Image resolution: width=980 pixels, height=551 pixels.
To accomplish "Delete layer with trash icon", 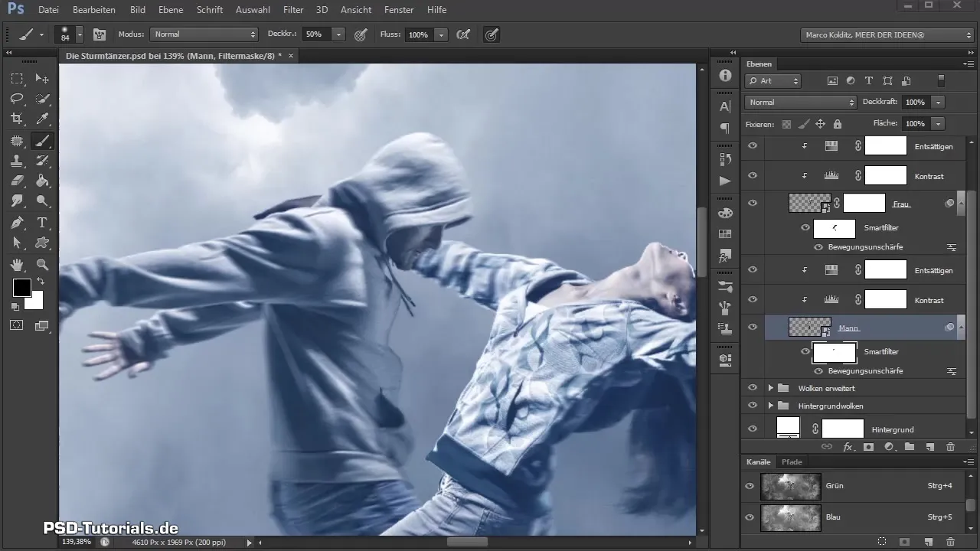I will [950, 446].
